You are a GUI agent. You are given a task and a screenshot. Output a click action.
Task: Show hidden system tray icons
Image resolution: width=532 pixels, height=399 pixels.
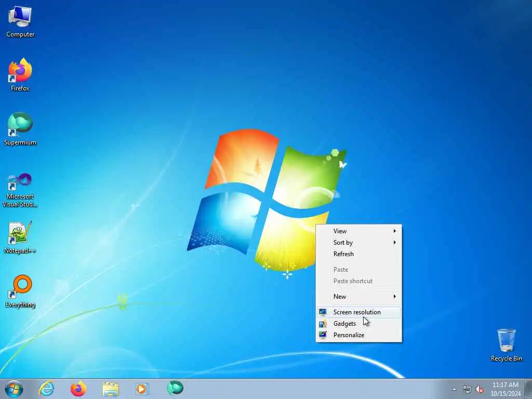pos(454,390)
